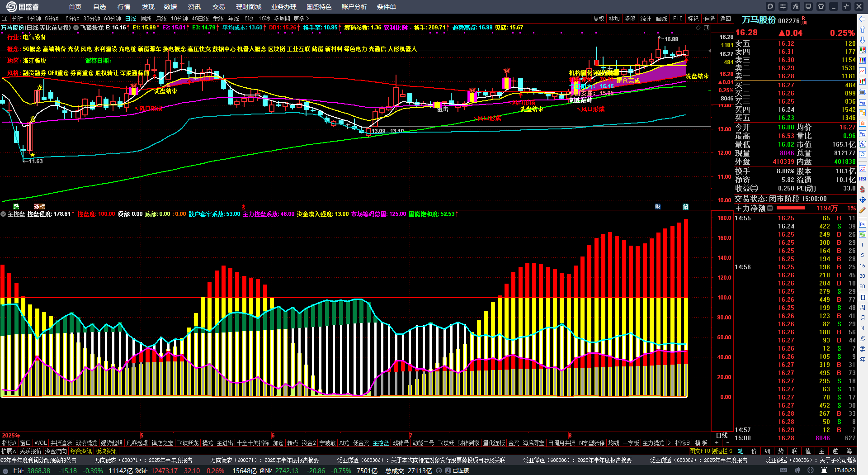
Task: Click the -自选 button
Action: click(x=710, y=19)
